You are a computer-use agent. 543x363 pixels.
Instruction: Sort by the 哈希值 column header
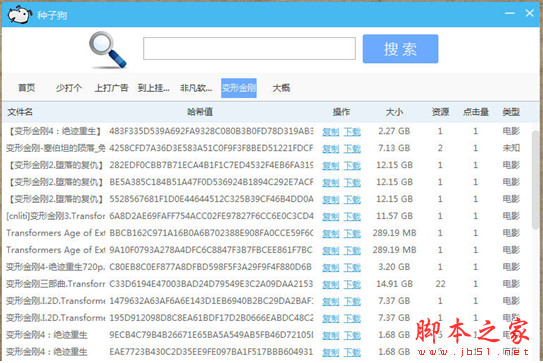coord(200,112)
